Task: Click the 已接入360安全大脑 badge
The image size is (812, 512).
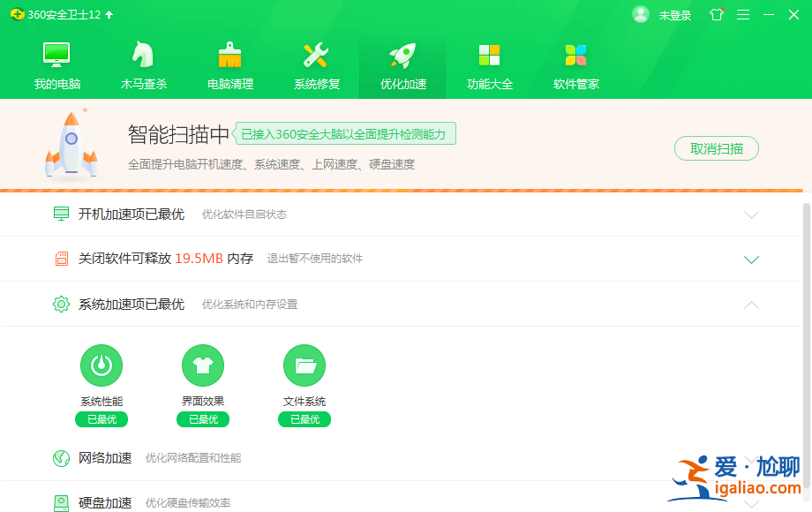Action: (344, 132)
